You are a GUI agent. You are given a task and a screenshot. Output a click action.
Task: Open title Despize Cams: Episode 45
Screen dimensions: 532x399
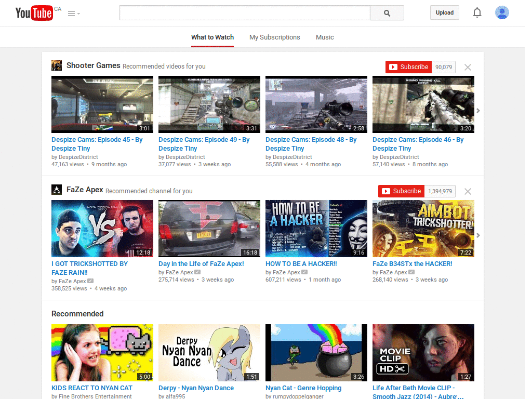[97, 144]
